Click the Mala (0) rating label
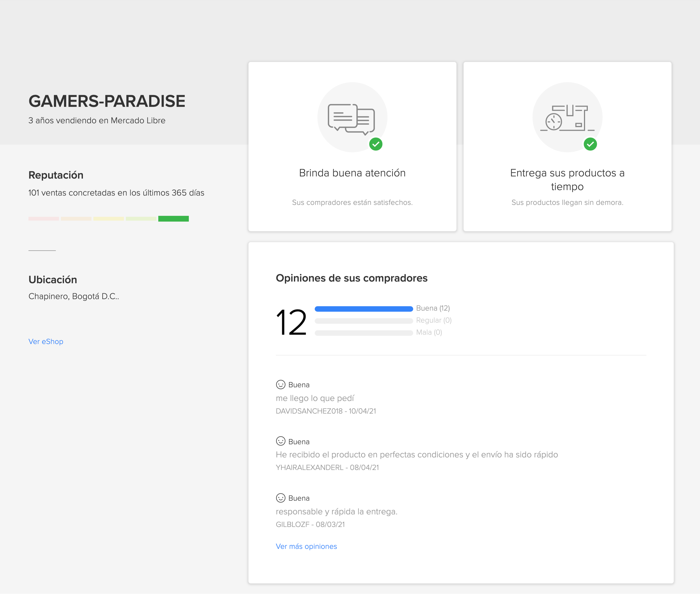700x594 pixels. click(x=429, y=332)
